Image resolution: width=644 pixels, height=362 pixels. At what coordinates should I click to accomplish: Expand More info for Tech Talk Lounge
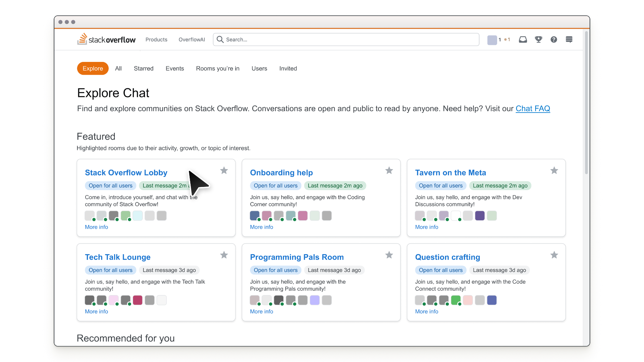[x=96, y=311]
